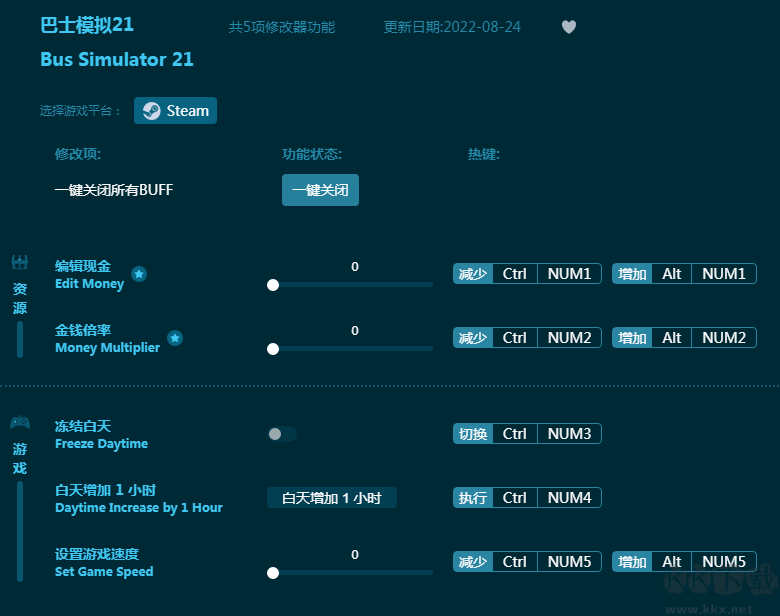Click the 一键关闭所有BUFF label
Viewport: 780px width, 616px height.
click(x=114, y=190)
